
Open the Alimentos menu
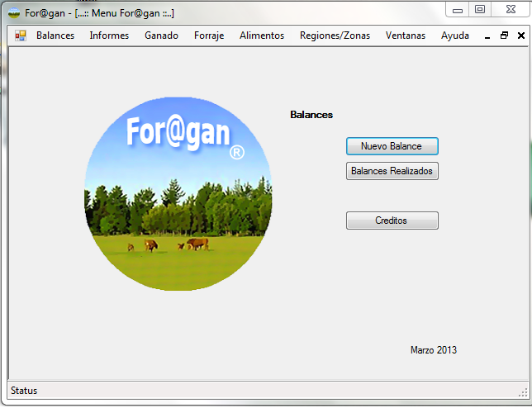(261, 36)
